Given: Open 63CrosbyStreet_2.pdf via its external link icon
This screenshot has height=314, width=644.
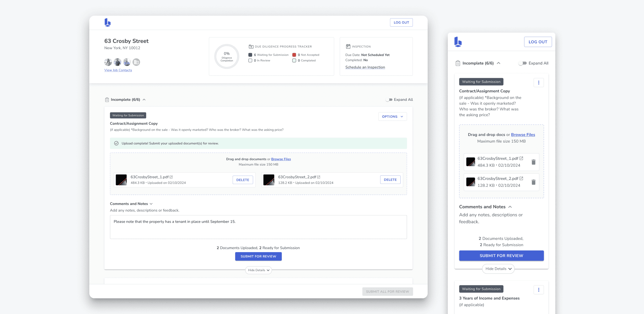Looking at the screenshot, I should point(319,177).
